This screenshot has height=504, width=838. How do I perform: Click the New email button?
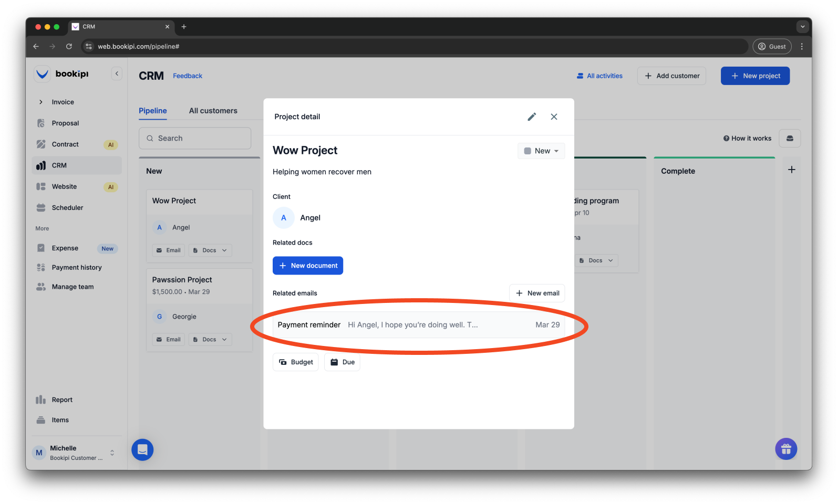tap(537, 293)
